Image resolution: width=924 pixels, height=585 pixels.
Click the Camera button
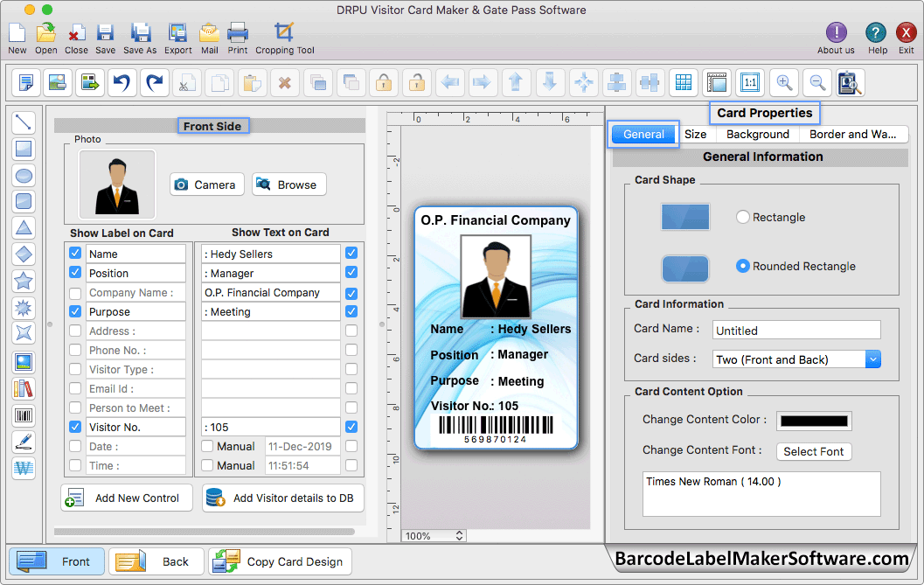(206, 185)
